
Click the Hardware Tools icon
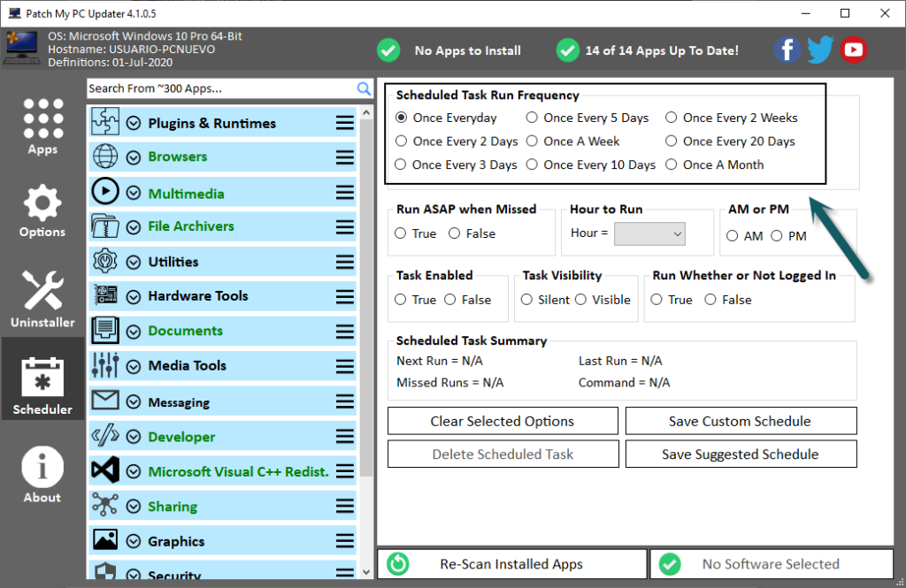point(106,295)
